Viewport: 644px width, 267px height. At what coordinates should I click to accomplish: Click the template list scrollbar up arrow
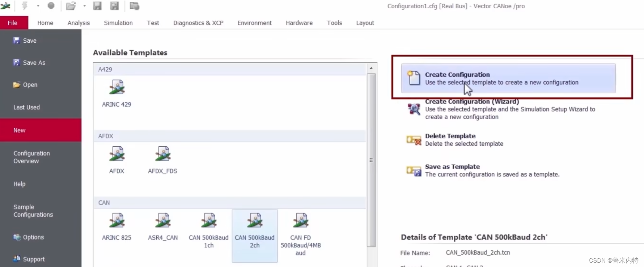(371, 68)
